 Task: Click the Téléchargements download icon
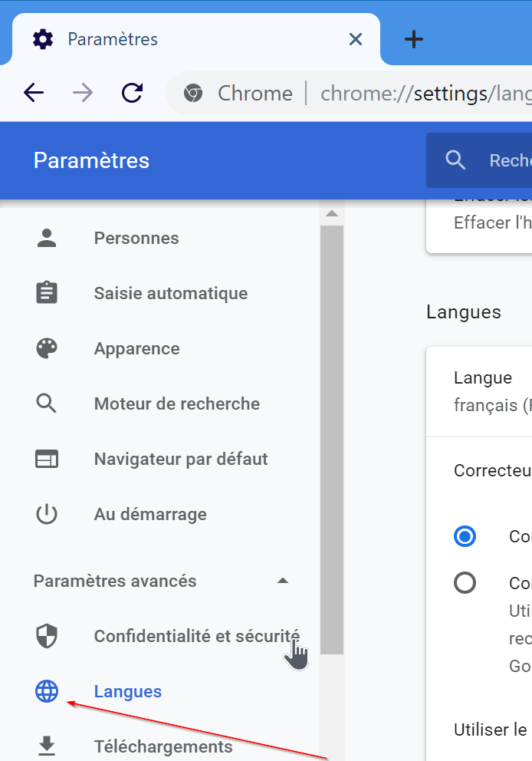(x=47, y=746)
